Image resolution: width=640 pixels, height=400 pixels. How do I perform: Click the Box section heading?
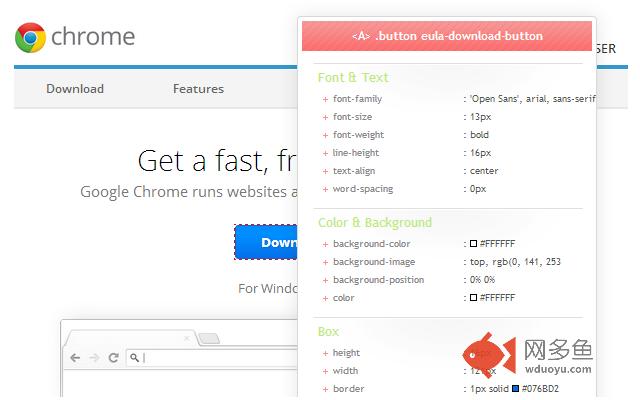[328, 331]
